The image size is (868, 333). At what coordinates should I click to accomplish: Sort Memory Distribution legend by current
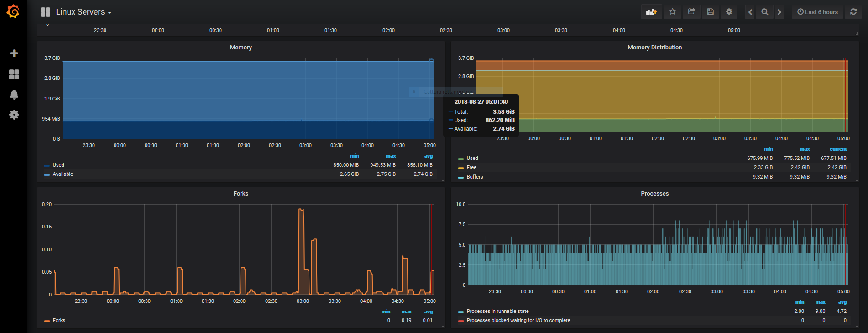[x=838, y=149]
